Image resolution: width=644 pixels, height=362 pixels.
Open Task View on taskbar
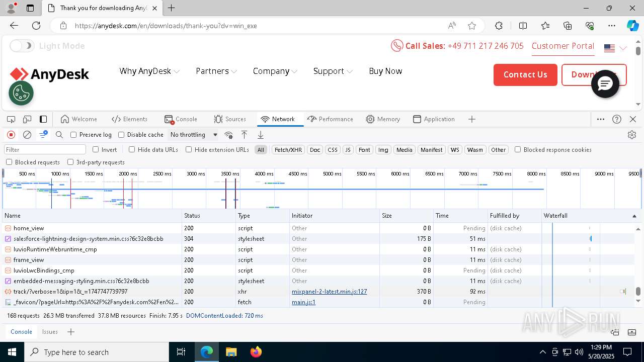click(x=181, y=352)
